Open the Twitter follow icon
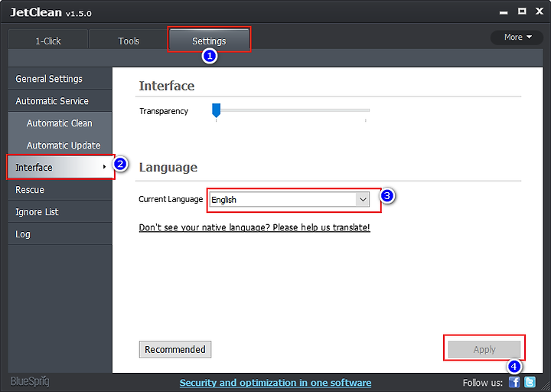 pos(530,382)
